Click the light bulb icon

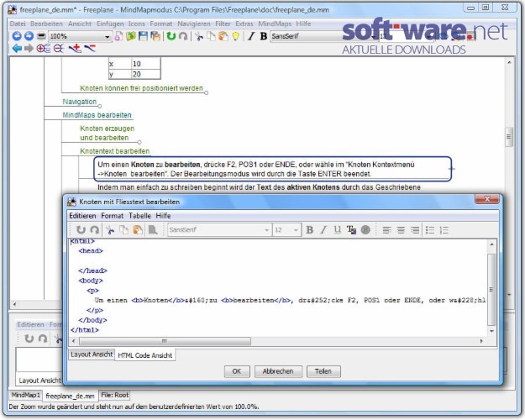(x=236, y=36)
